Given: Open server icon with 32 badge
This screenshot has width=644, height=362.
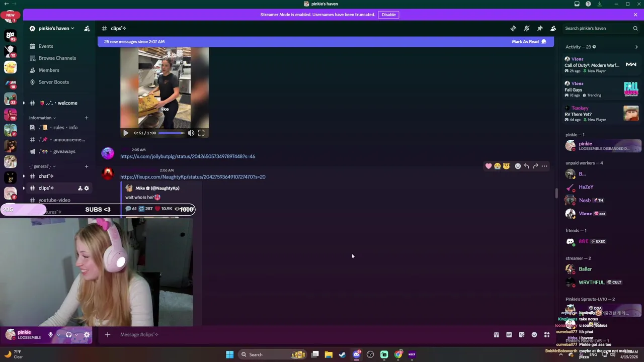Looking at the screenshot, I should [x=10, y=99].
